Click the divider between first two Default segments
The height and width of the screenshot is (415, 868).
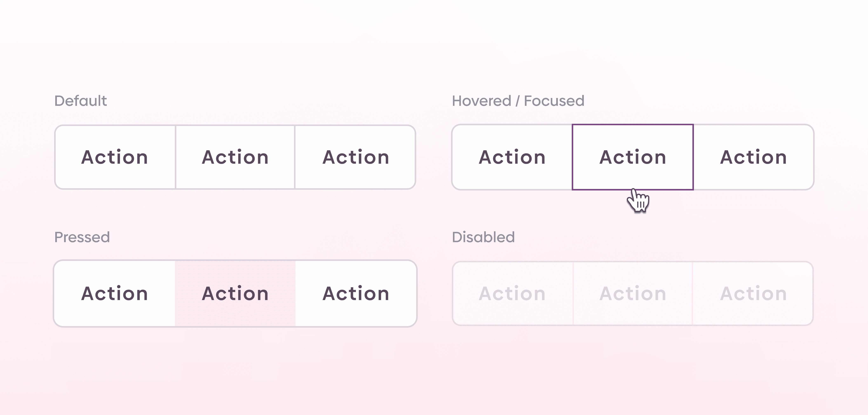click(175, 157)
